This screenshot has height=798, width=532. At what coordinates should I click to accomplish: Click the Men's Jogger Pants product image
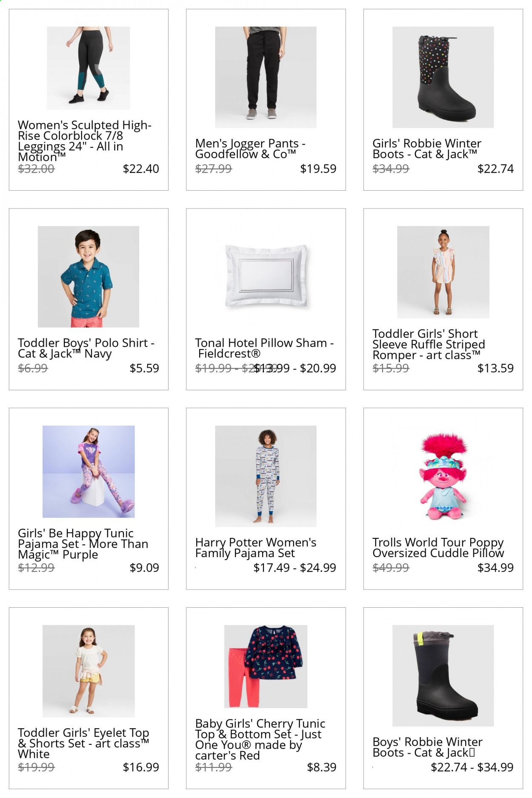[266, 77]
